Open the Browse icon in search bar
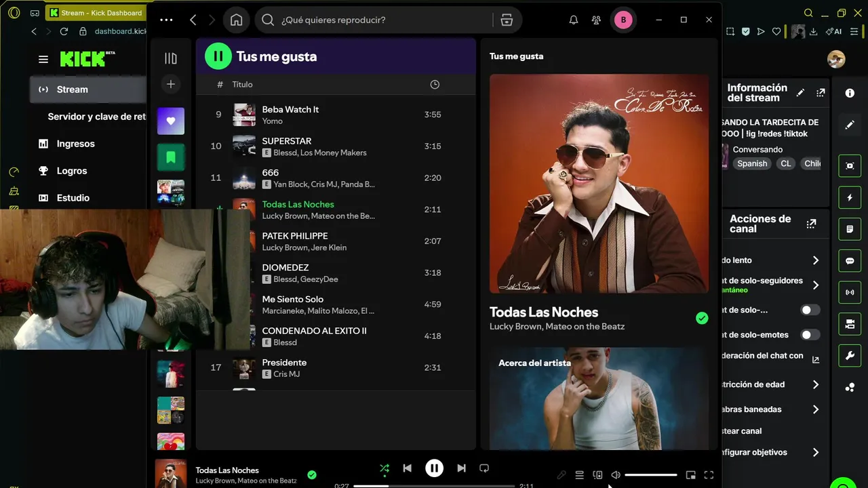Image resolution: width=868 pixels, height=488 pixels. tap(507, 20)
